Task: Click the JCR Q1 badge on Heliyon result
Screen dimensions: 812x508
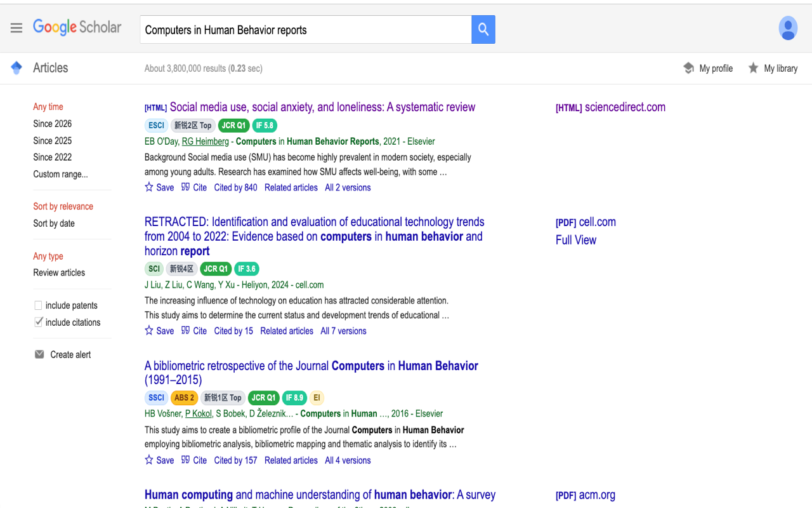Action: pyautogui.click(x=216, y=269)
